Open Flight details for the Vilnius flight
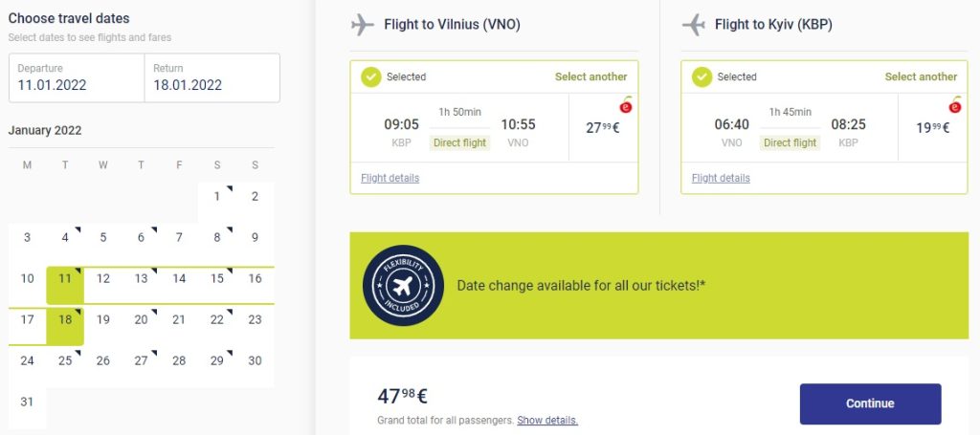Image resolution: width=980 pixels, height=435 pixels. tap(390, 178)
